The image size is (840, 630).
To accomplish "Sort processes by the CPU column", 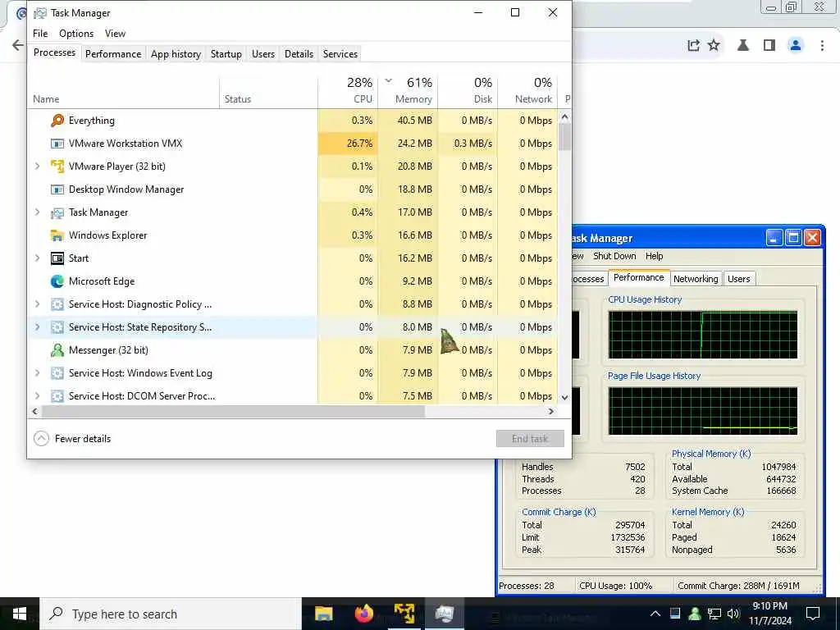I will pos(348,90).
